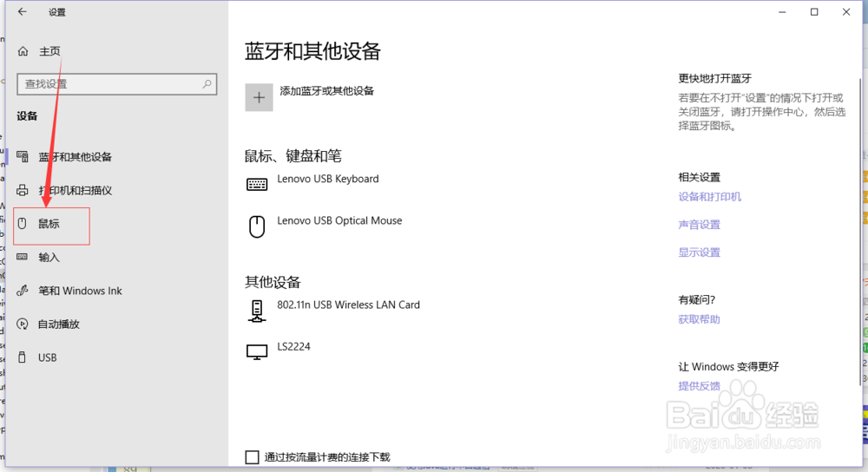The image size is (868, 472).
Task: Click the vertical scrollbar on right
Action: tap(859, 231)
